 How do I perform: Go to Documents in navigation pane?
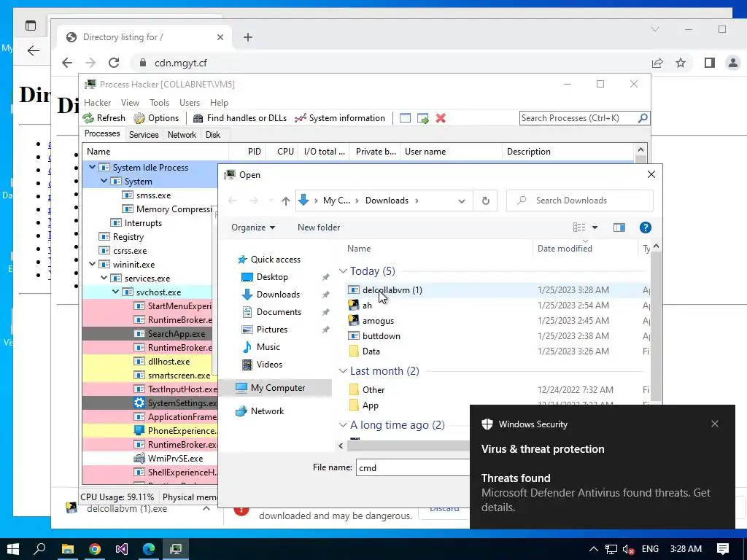point(279,312)
